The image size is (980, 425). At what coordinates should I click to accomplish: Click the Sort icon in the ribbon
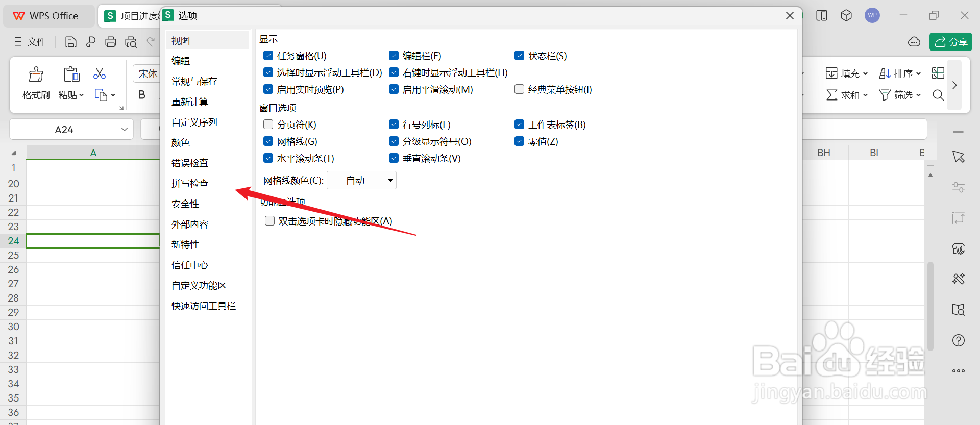(885, 73)
